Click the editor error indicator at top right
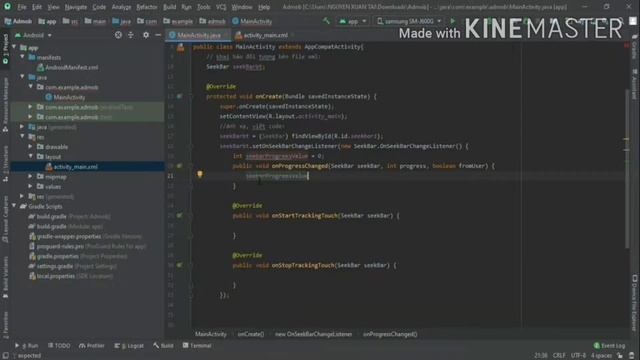 tap(627, 46)
